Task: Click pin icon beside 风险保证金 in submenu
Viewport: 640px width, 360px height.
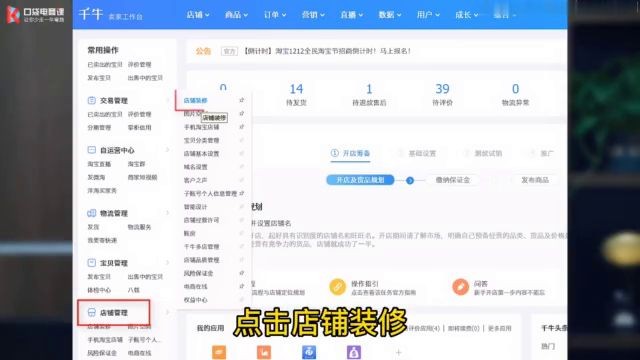Action: pyautogui.click(x=242, y=273)
